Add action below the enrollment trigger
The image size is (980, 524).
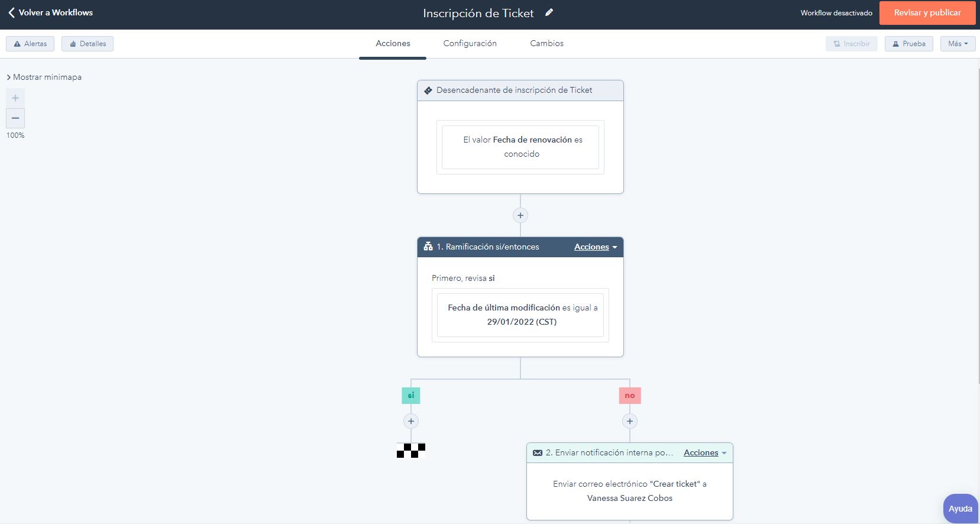pos(520,215)
